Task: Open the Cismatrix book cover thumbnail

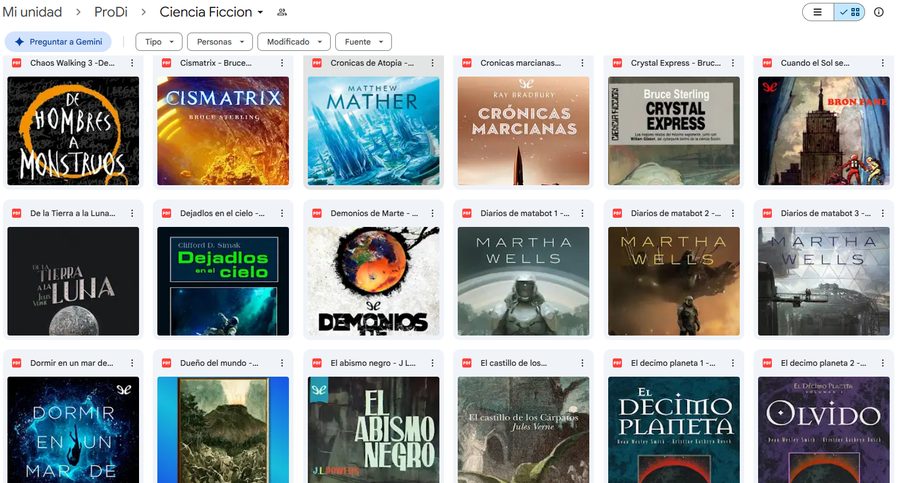Action: pyautogui.click(x=223, y=131)
